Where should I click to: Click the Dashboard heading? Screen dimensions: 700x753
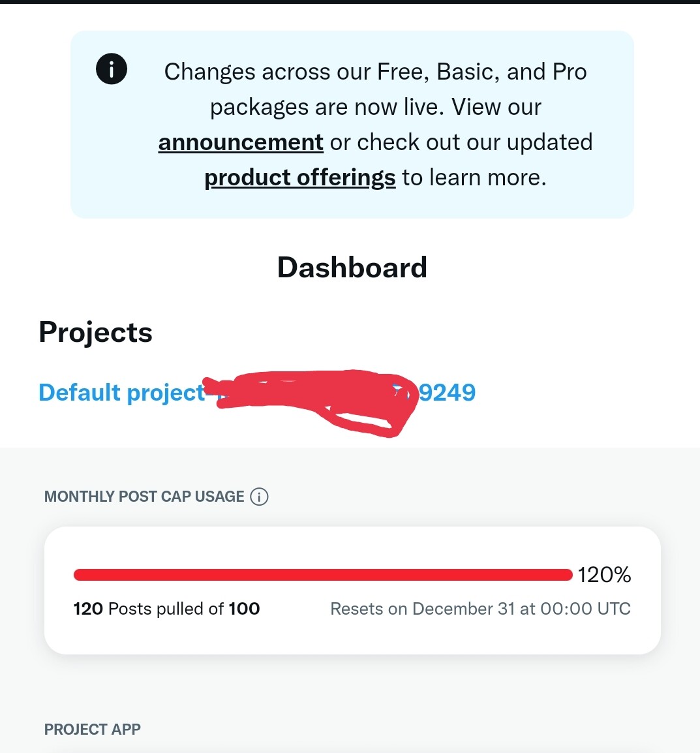pyautogui.click(x=352, y=267)
